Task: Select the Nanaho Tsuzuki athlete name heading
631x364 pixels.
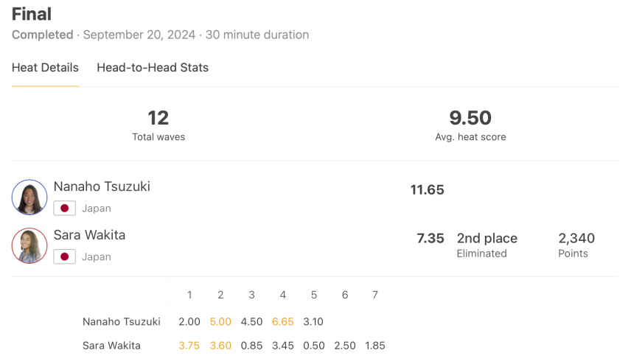Action: tap(102, 186)
